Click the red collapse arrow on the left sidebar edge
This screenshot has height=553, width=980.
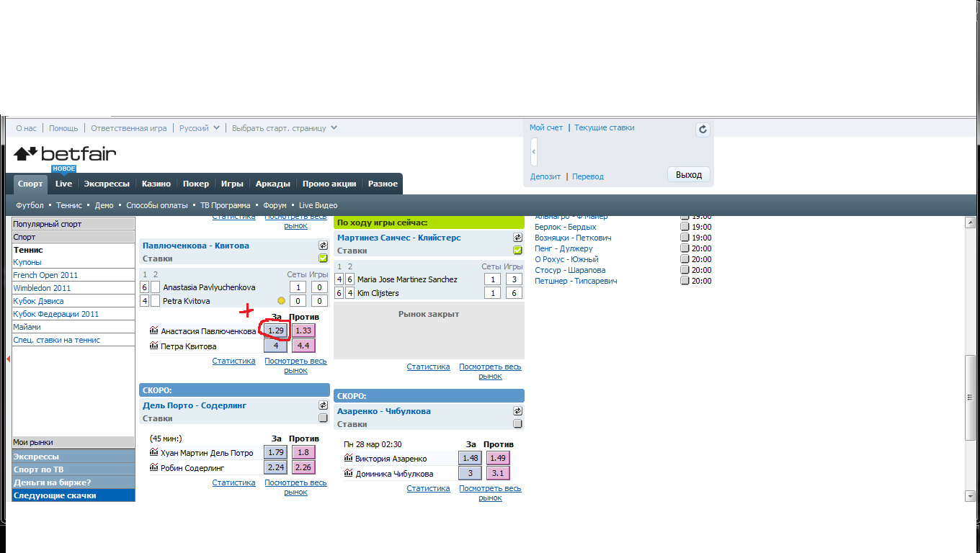pos(8,358)
